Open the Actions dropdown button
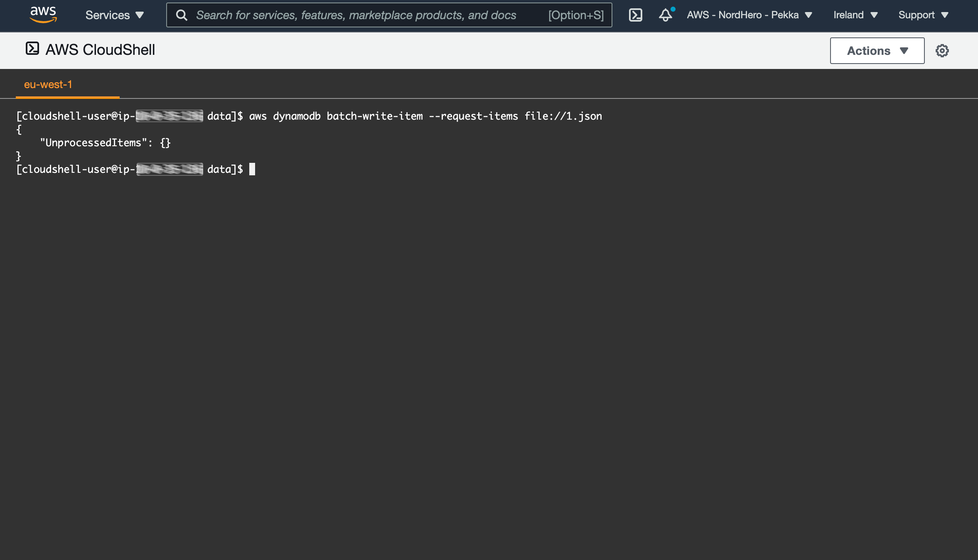This screenshot has width=978, height=560. (877, 51)
